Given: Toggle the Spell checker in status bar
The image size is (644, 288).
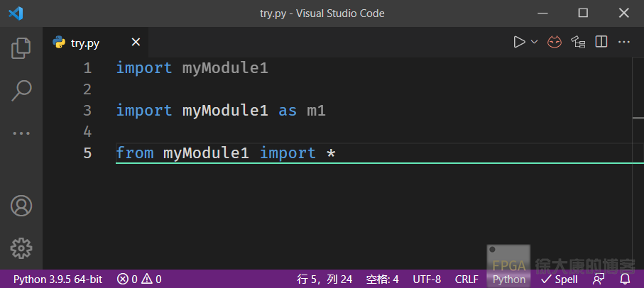Looking at the screenshot, I should [x=560, y=279].
